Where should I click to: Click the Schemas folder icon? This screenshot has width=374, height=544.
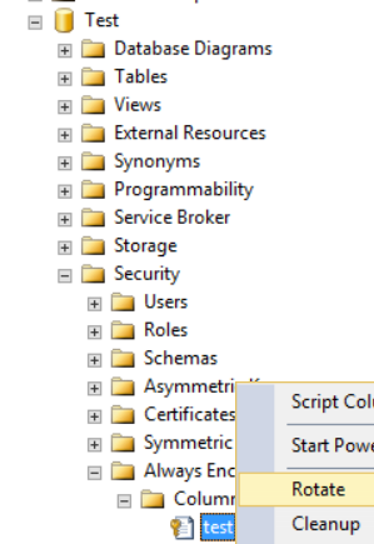point(123,358)
